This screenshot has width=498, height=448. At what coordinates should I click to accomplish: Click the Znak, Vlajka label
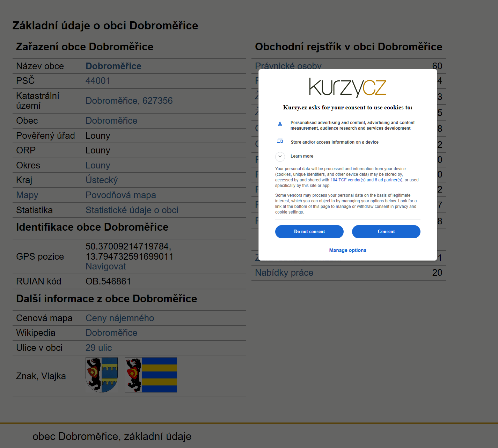41,376
